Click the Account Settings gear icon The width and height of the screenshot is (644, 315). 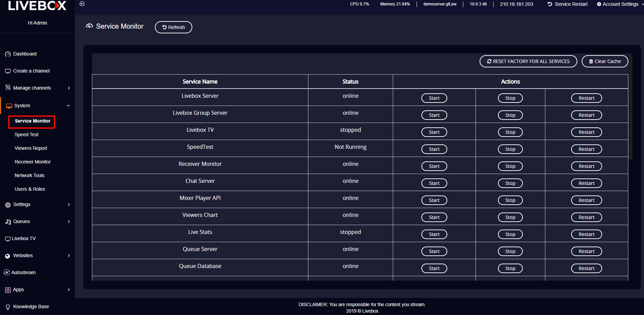(599, 4)
